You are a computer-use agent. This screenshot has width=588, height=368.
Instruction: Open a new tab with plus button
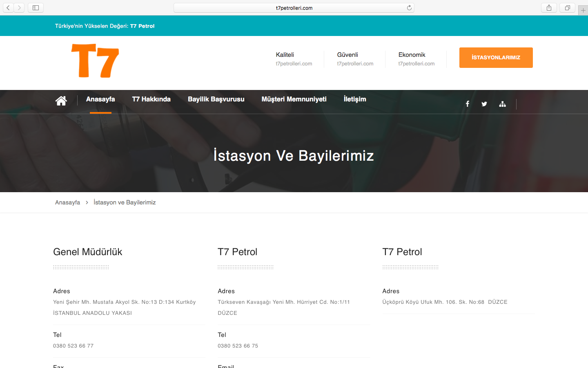click(583, 10)
